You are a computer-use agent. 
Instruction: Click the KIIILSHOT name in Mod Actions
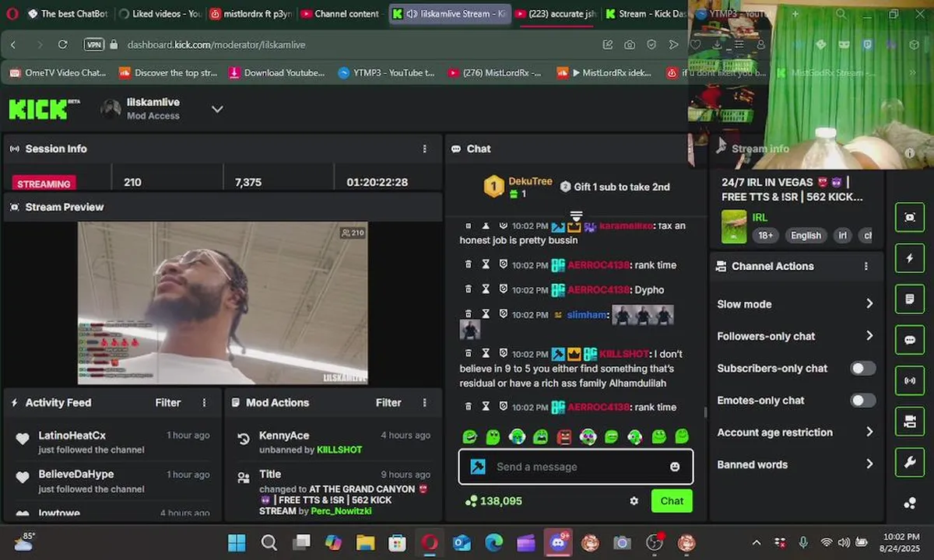(x=339, y=450)
